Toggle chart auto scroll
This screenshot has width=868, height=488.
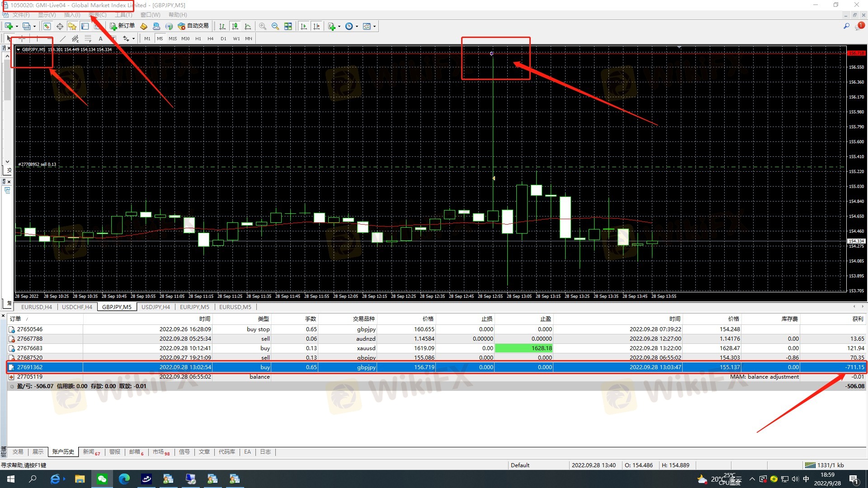pos(304,26)
